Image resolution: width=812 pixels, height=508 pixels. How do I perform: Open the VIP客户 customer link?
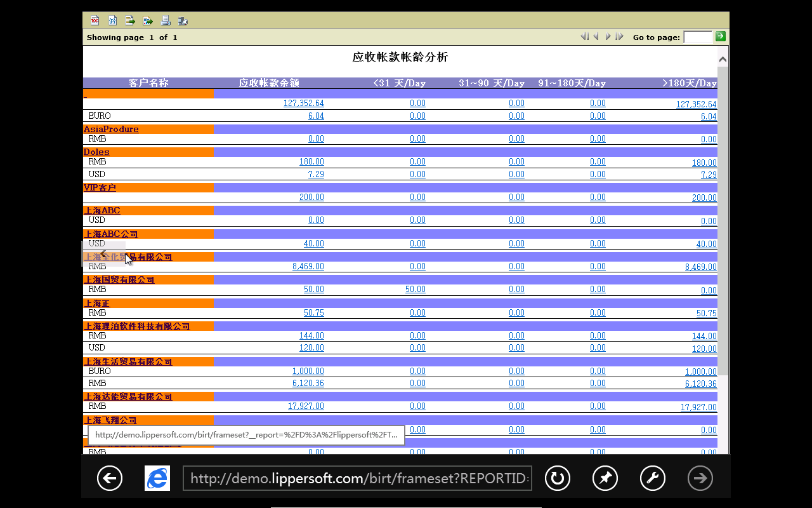(100, 187)
